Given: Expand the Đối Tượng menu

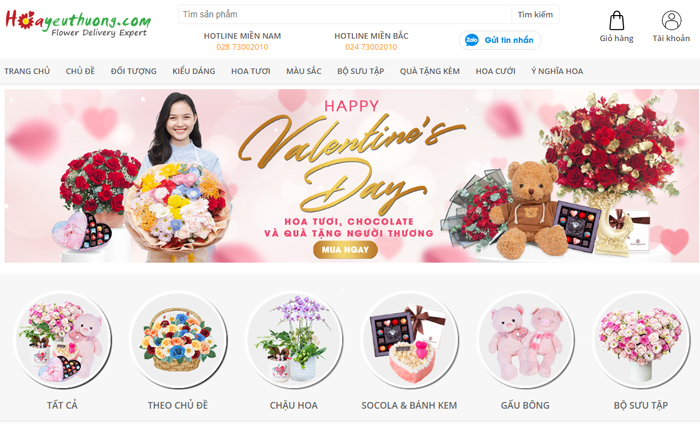Looking at the screenshot, I should click(x=133, y=71).
